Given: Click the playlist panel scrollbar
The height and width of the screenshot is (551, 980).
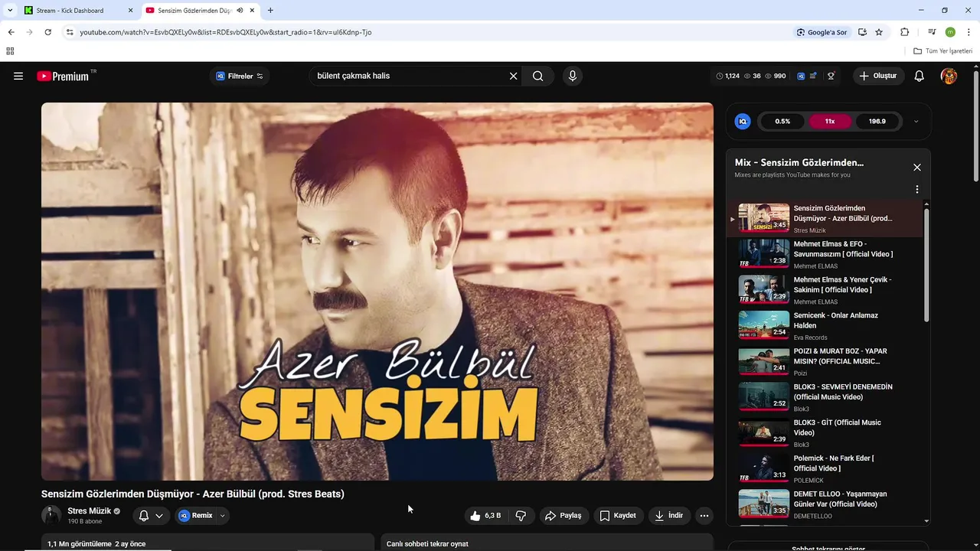Looking at the screenshot, I should pos(926,264).
